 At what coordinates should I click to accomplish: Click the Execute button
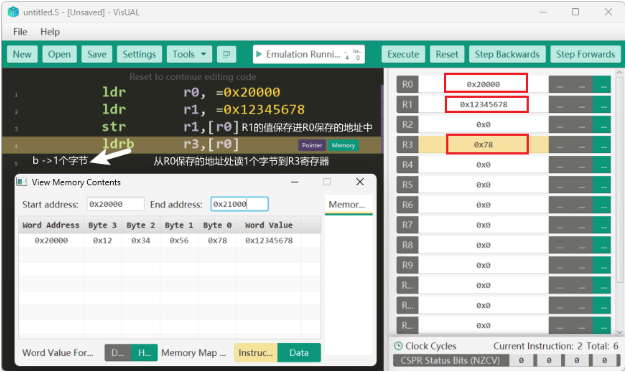pyautogui.click(x=403, y=54)
